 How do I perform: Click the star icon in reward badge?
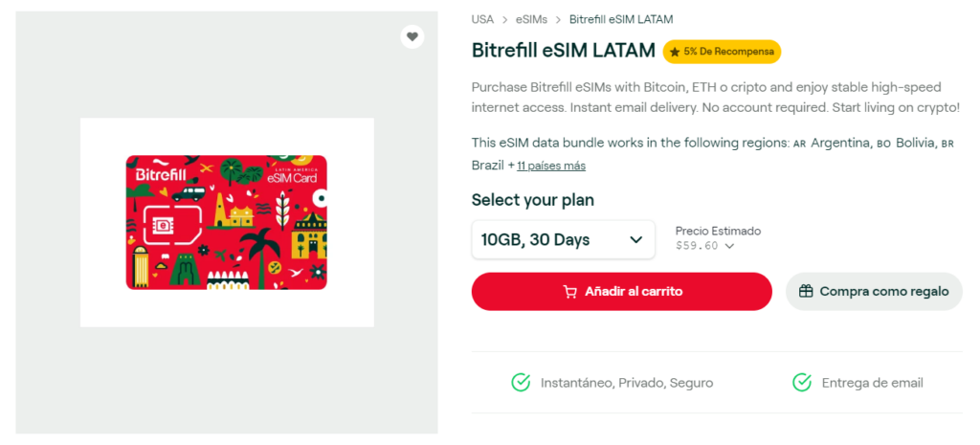675,52
